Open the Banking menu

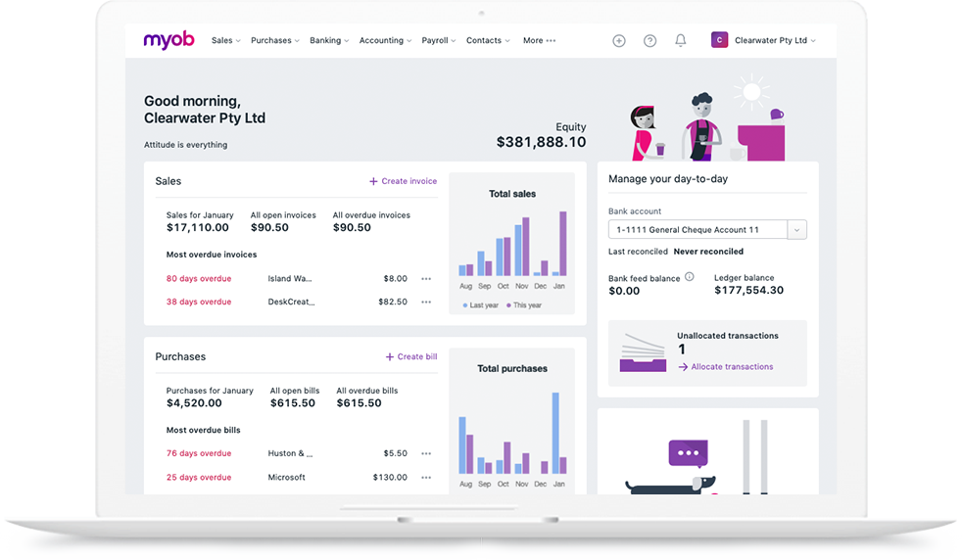[x=328, y=41]
